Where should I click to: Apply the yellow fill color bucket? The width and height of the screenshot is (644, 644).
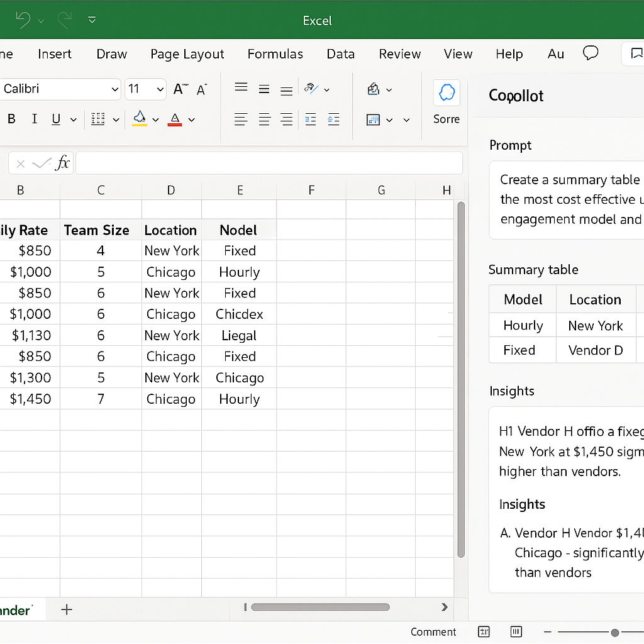coord(140,118)
